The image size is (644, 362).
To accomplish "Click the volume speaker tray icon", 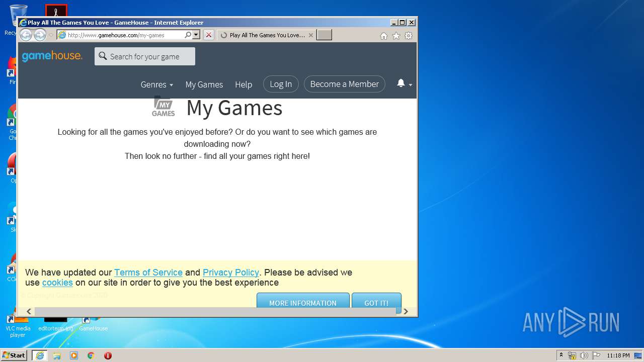I will pyautogui.click(x=584, y=355).
